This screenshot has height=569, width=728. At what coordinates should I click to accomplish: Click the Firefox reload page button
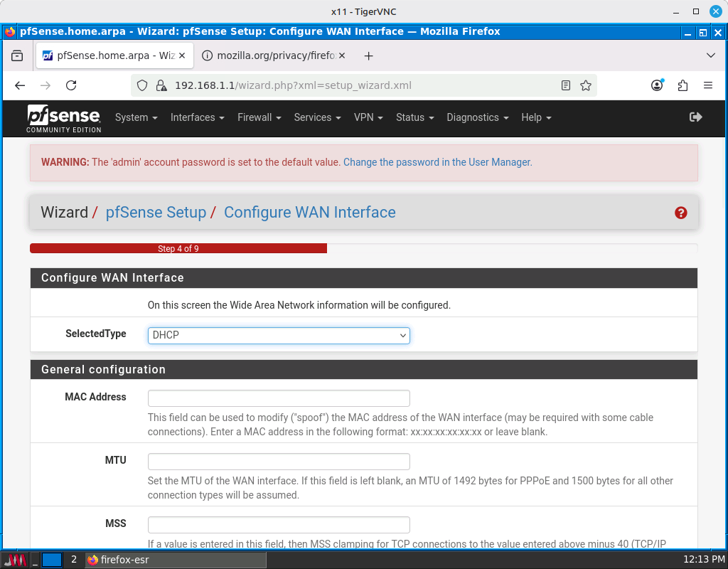[71, 85]
